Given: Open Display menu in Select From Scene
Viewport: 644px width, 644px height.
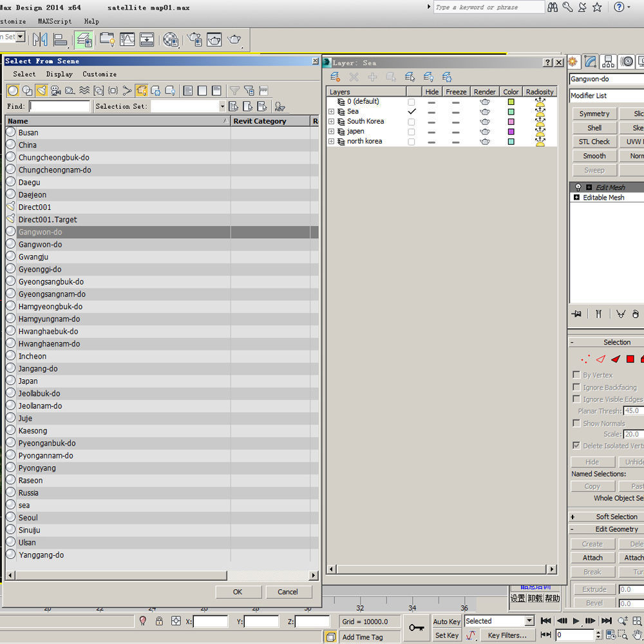Looking at the screenshot, I should click(x=59, y=74).
